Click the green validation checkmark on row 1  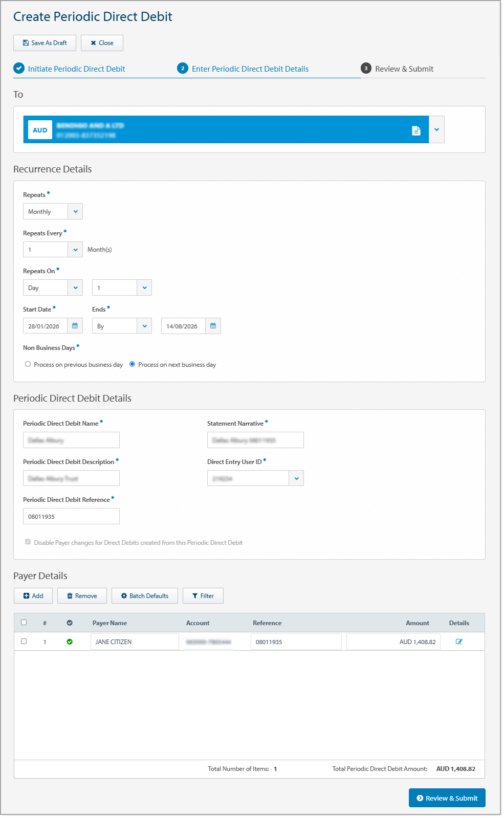point(70,641)
